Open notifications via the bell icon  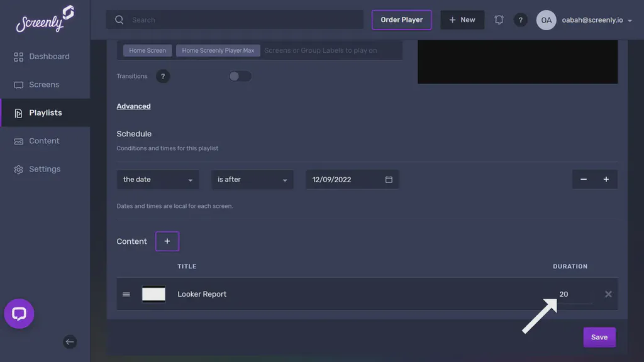point(499,19)
